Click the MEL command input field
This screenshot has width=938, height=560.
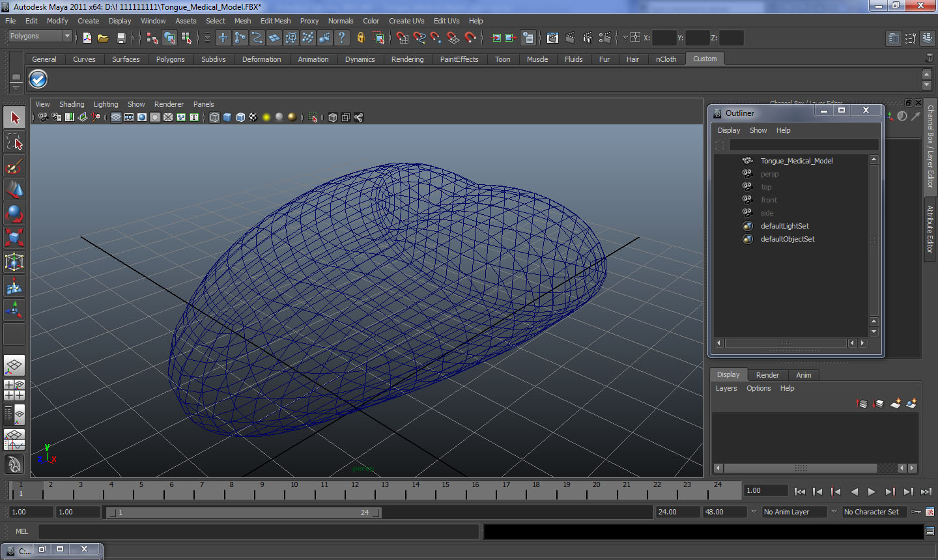(x=258, y=531)
